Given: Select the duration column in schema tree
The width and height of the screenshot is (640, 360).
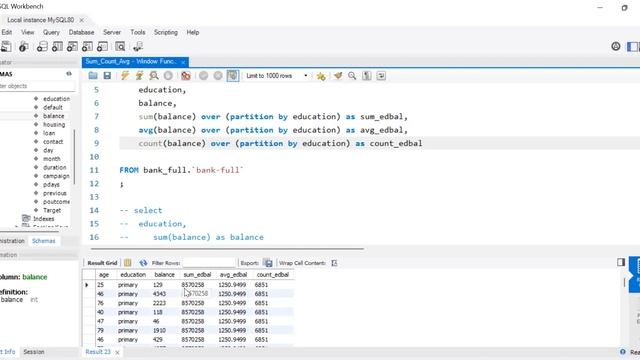Looking at the screenshot, I should [55, 167].
